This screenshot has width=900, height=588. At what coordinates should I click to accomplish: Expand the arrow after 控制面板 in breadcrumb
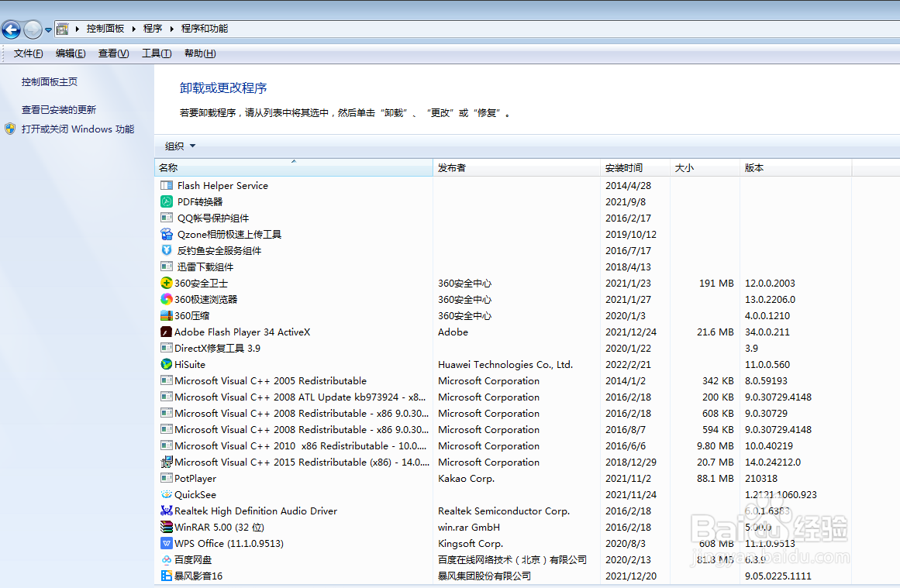click(134, 29)
